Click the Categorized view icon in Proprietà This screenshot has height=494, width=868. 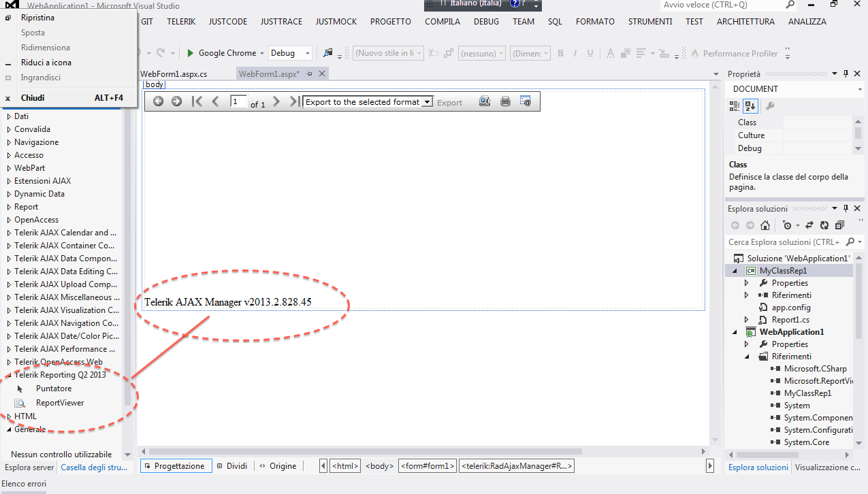[735, 105]
